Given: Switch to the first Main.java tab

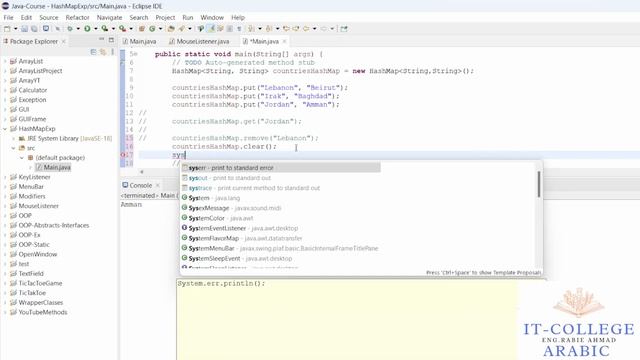Looking at the screenshot, I should tap(139, 41).
